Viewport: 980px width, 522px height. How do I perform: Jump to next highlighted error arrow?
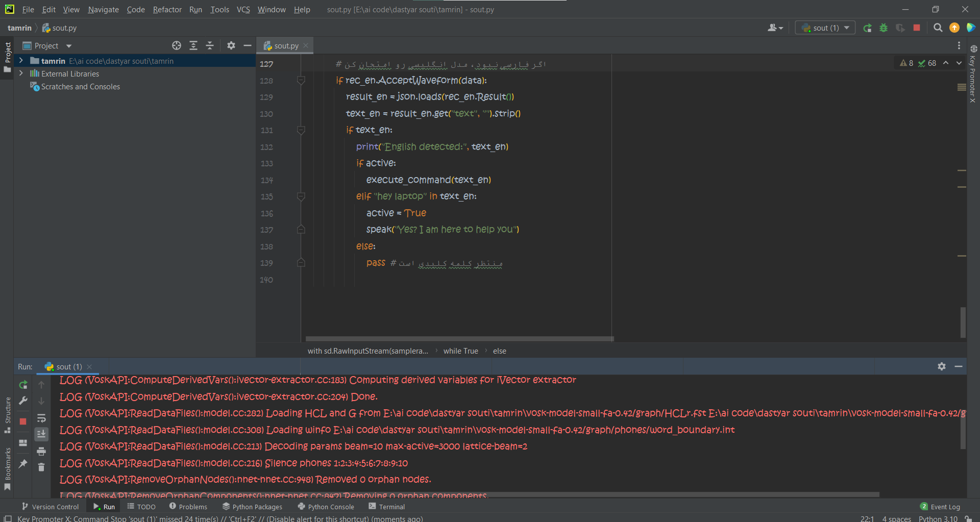click(x=959, y=63)
